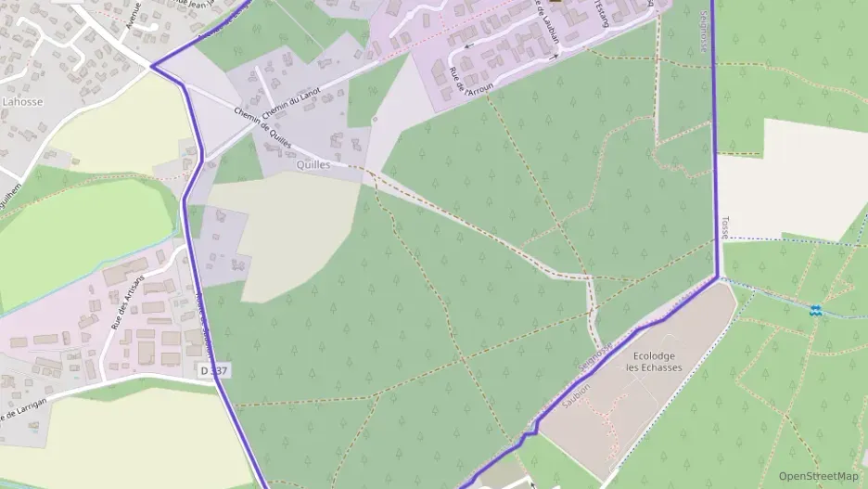The height and width of the screenshot is (489, 868).
Task: Click the purple boundary corner near Lahosse
Action: pos(152,67)
